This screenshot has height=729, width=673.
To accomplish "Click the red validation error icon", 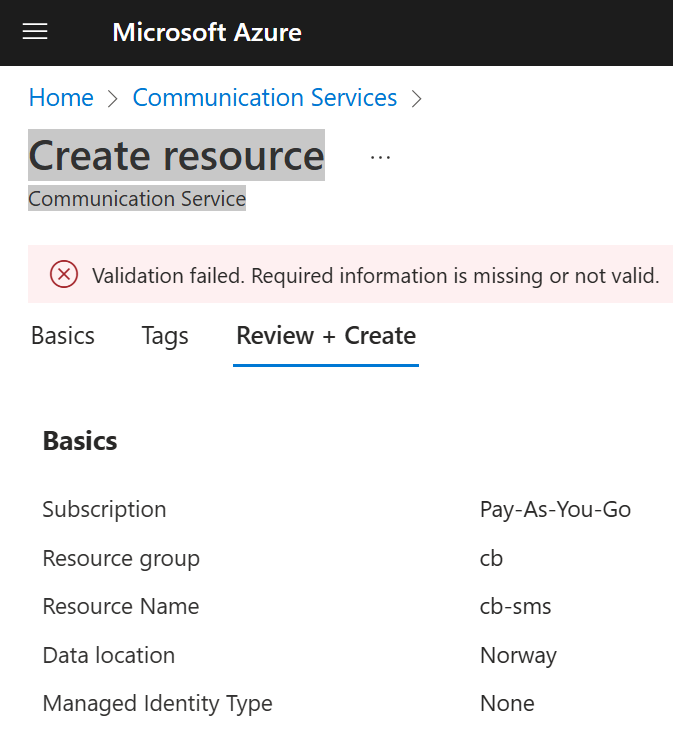I will 64,275.
